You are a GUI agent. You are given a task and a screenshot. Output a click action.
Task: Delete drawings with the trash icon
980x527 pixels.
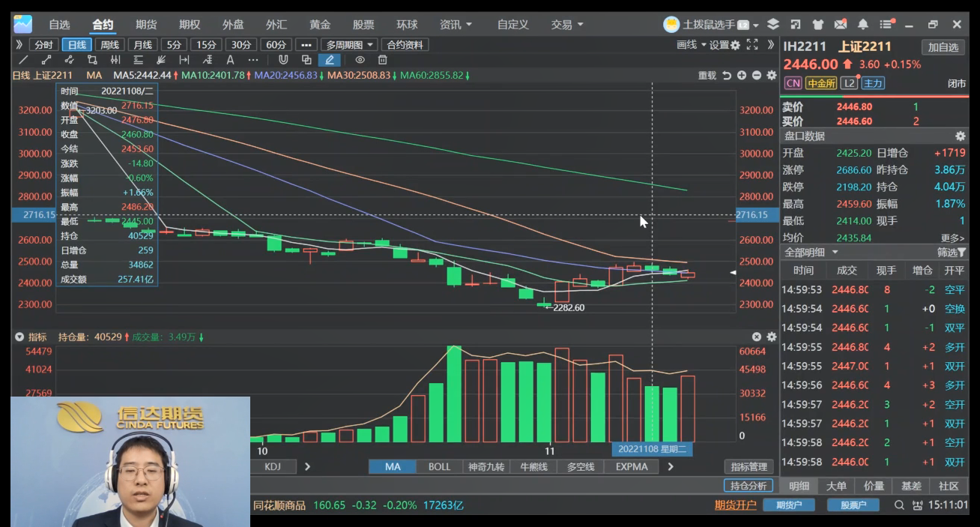[x=383, y=60]
